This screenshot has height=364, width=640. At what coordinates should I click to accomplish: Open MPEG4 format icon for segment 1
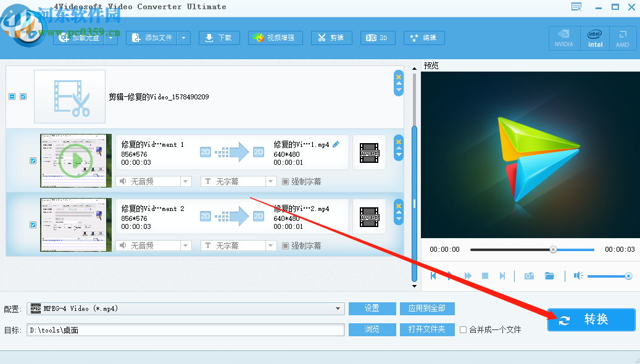coord(370,153)
